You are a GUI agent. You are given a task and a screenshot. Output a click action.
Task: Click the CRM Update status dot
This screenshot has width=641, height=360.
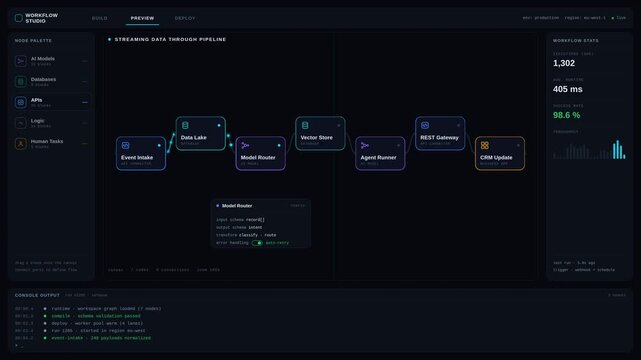pyautogui.click(x=518, y=145)
